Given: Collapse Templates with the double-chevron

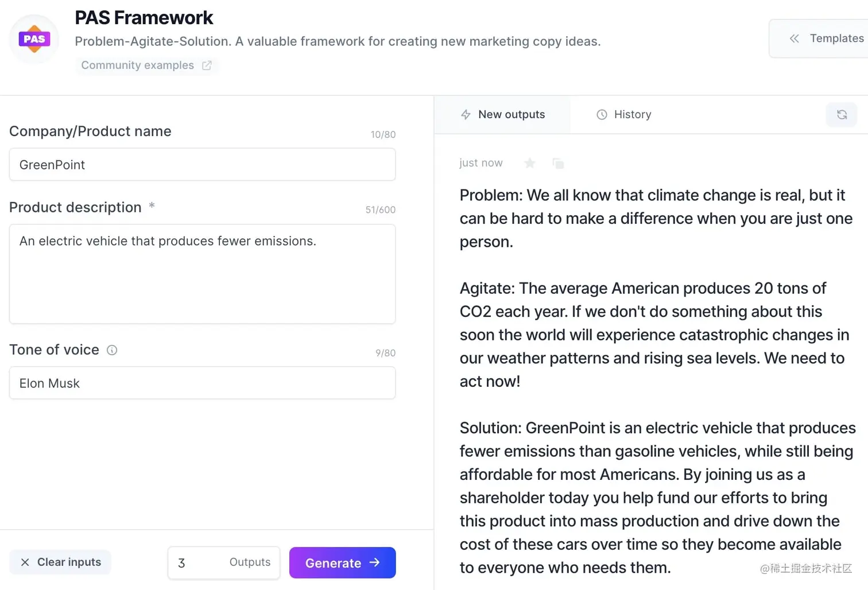Looking at the screenshot, I should 794,38.
